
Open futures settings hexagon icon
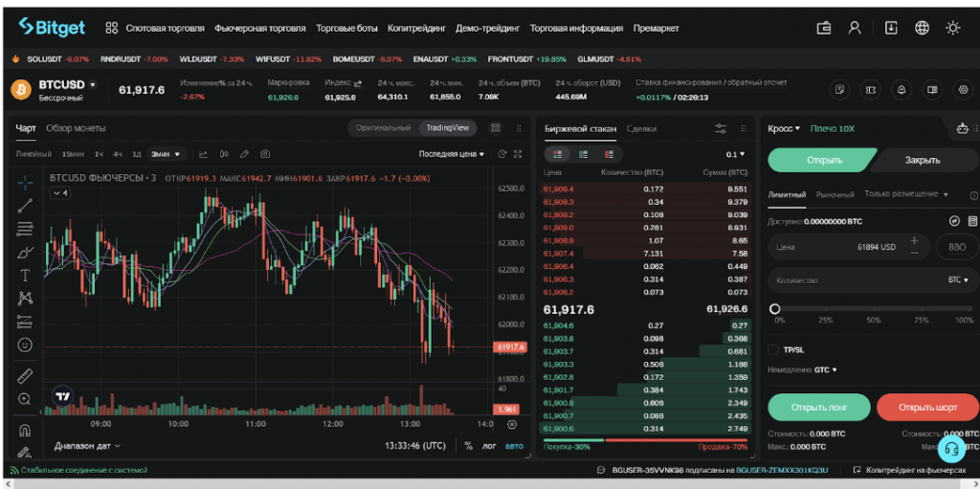tap(963, 90)
